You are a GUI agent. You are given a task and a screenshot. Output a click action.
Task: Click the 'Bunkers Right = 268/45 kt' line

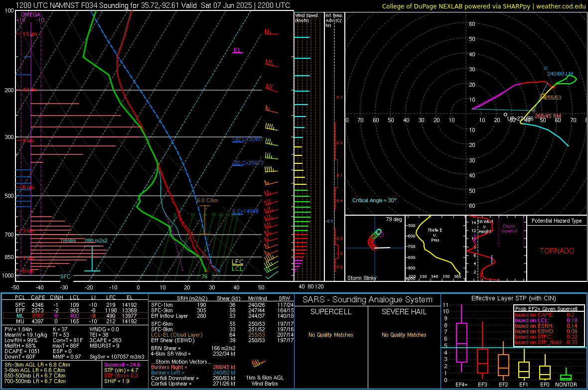coord(193,367)
